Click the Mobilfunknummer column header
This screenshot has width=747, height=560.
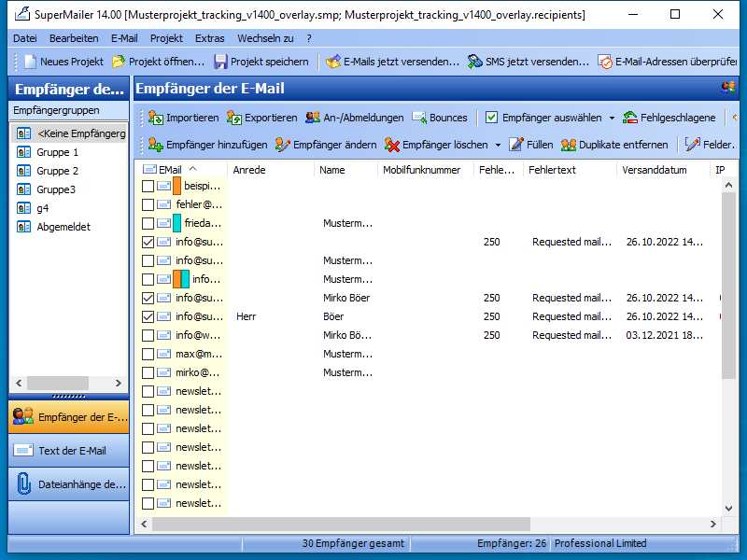click(x=426, y=170)
